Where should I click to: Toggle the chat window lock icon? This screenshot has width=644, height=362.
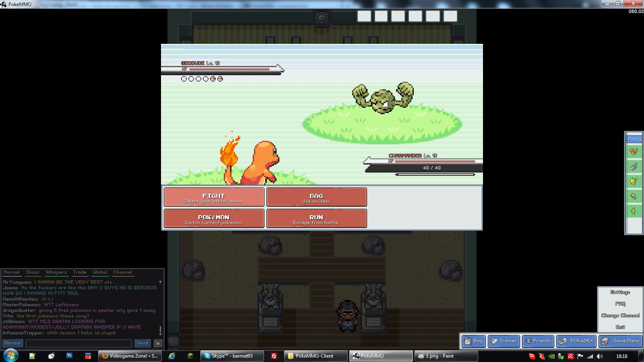(x=158, y=343)
